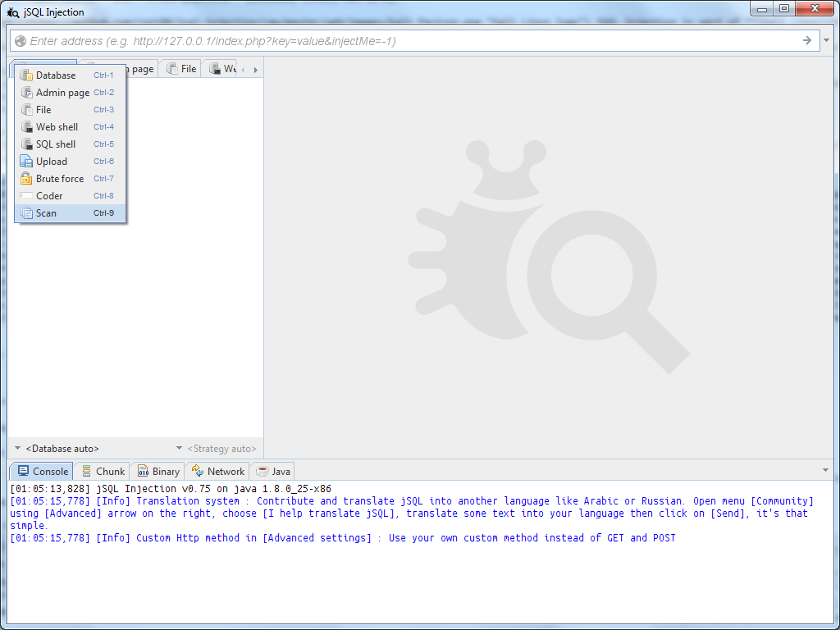Open the console panel dropdown arrow

pos(825,470)
